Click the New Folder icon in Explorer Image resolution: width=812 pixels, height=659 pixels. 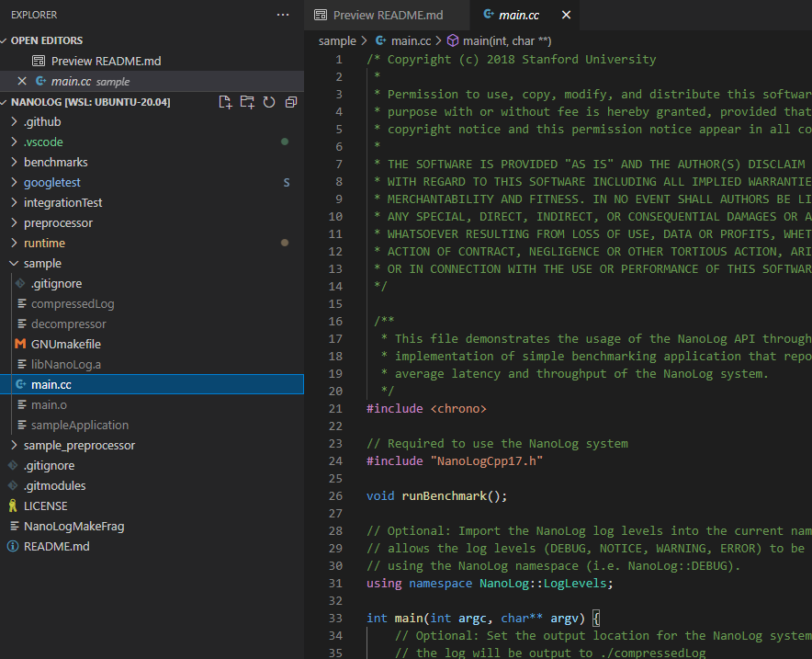tap(244, 104)
